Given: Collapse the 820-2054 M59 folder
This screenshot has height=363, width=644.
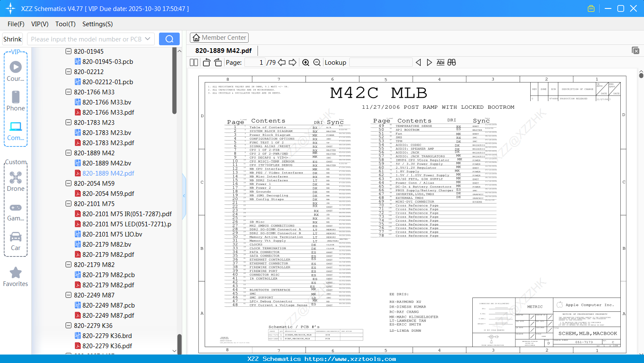Looking at the screenshot, I should (69, 183).
